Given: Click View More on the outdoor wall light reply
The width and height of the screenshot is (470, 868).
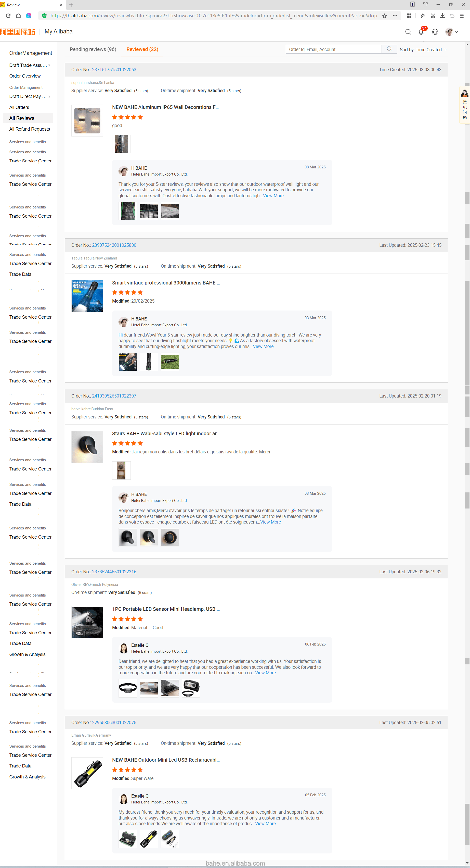Looking at the screenshot, I should pyautogui.click(x=273, y=196).
